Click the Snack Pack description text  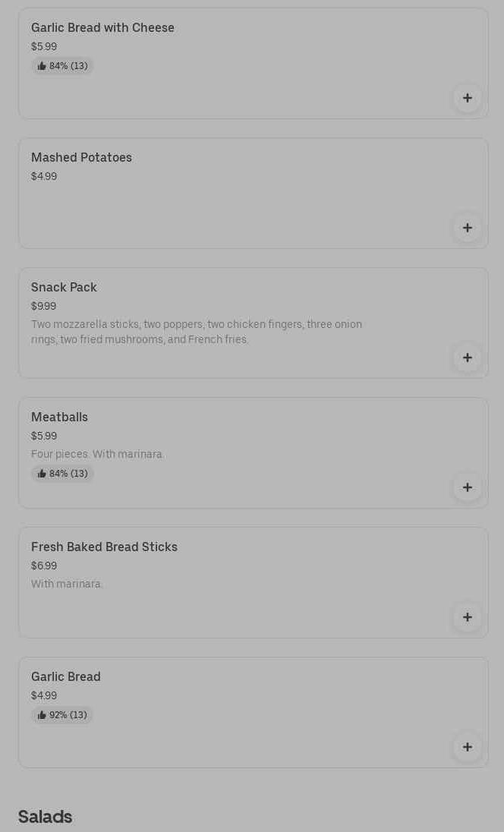[x=196, y=332]
